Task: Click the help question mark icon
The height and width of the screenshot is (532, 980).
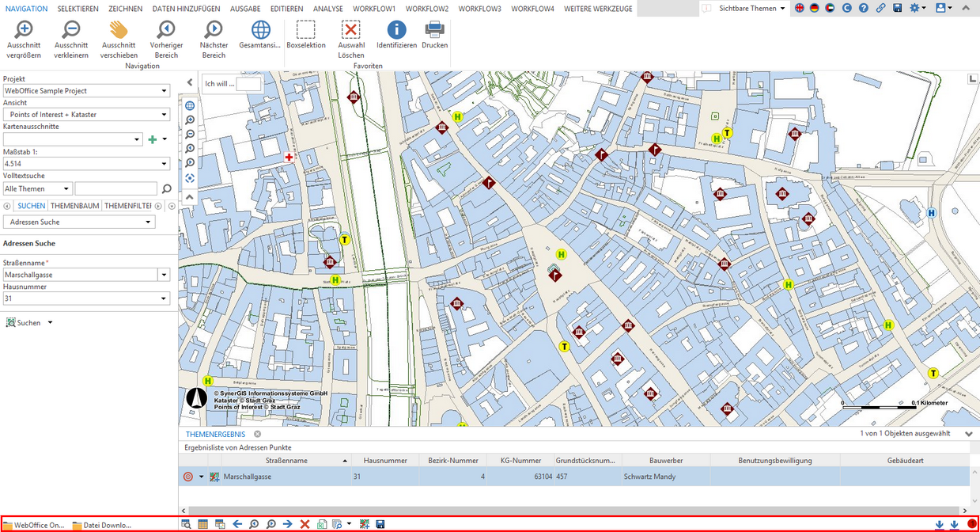Action: point(864,8)
